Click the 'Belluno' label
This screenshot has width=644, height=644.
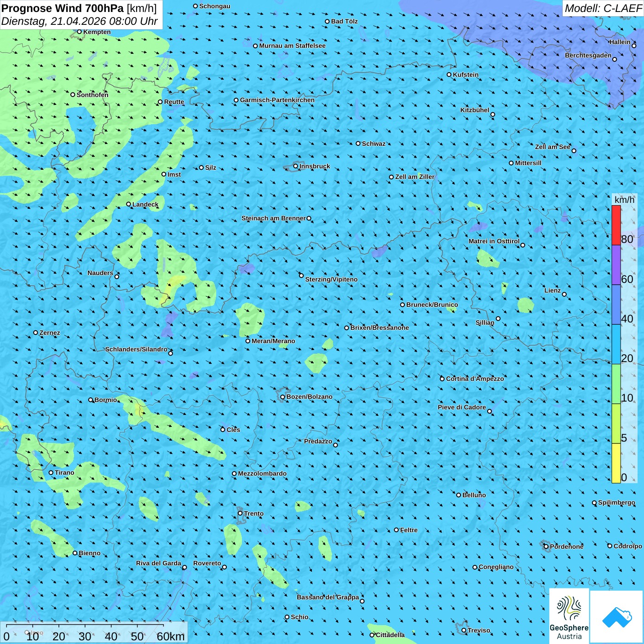(474, 495)
